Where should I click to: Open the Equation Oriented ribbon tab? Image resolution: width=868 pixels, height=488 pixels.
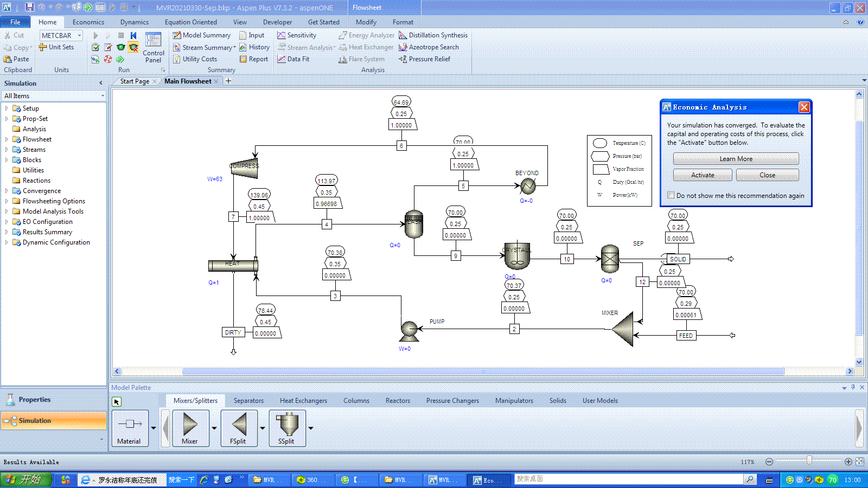pyautogui.click(x=191, y=22)
